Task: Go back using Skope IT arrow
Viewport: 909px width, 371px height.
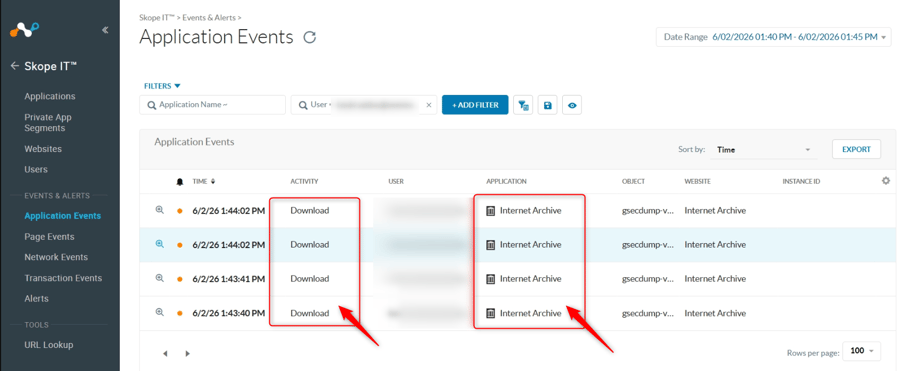Action: coord(15,66)
